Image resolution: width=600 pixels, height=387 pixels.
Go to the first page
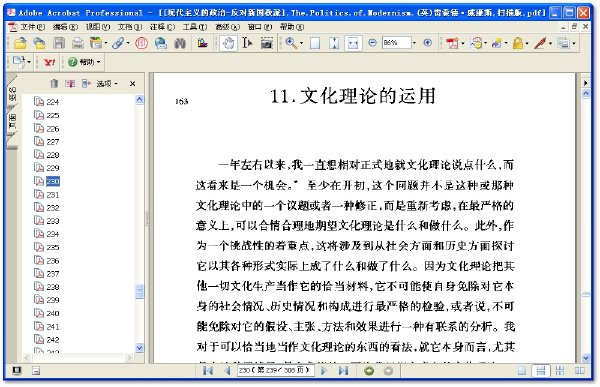[x=208, y=371]
